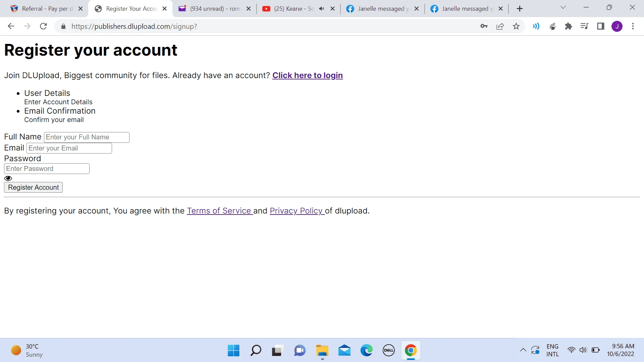Open the weather widget 30°C Sunny
The image size is (644, 362).
(x=28, y=351)
